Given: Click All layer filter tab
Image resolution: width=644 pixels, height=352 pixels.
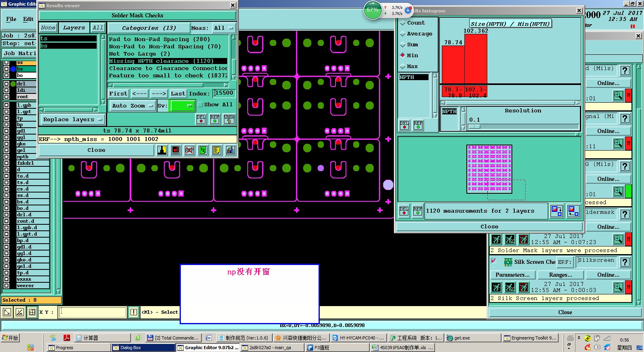Looking at the screenshot, I should (98, 28).
